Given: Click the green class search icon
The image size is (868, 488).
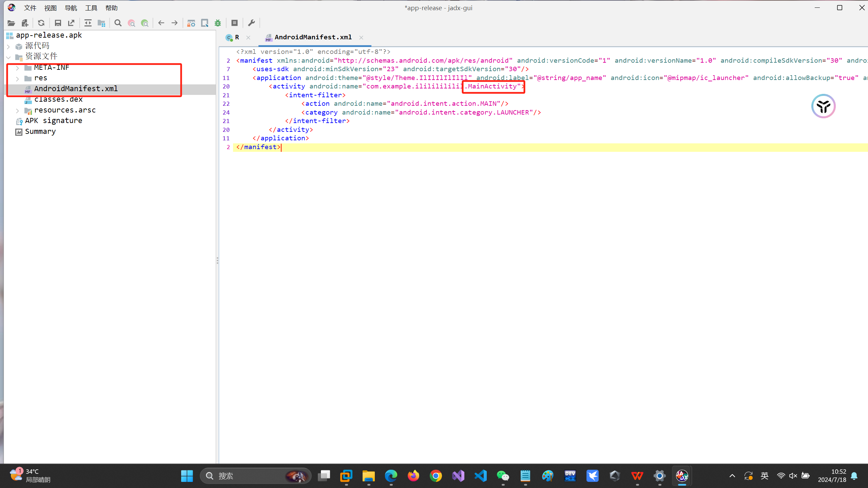Looking at the screenshot, I should pos(145,23).
